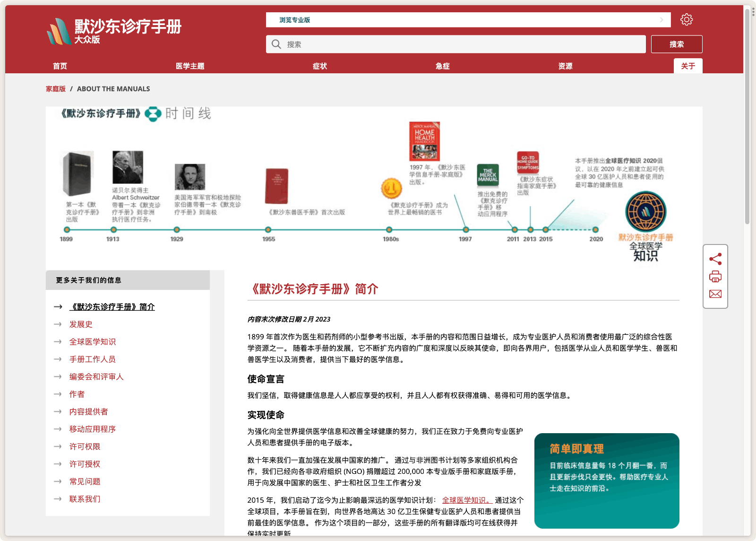Click the 家庭版 breadcrumb link
Screen dimensions: 756x541
tap(56, 89)
